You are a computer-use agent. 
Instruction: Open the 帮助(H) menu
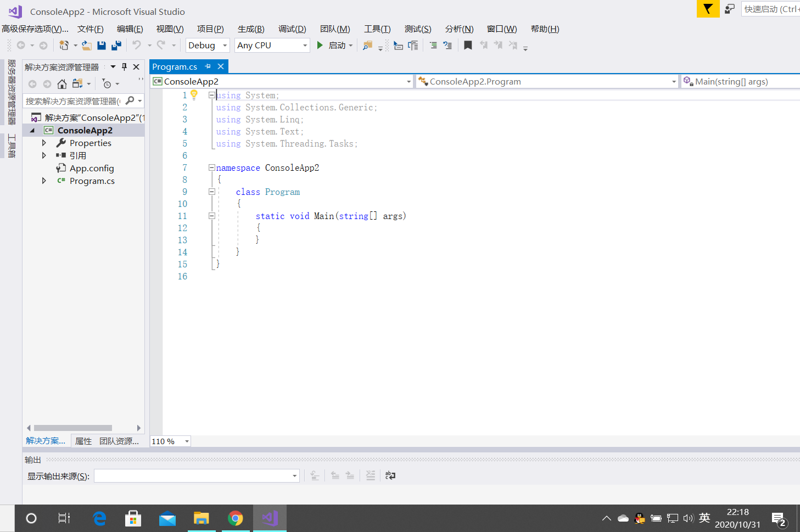[545, 29]
